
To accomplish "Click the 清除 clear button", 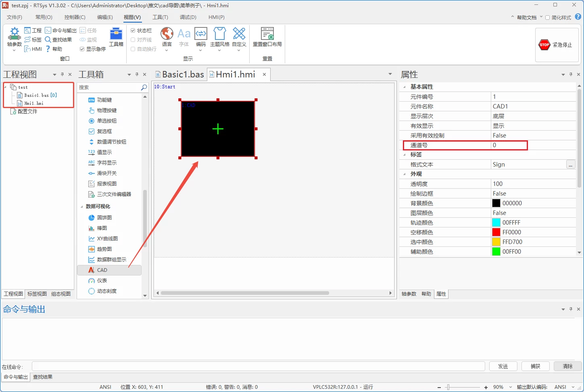I will tap(567, 366).
